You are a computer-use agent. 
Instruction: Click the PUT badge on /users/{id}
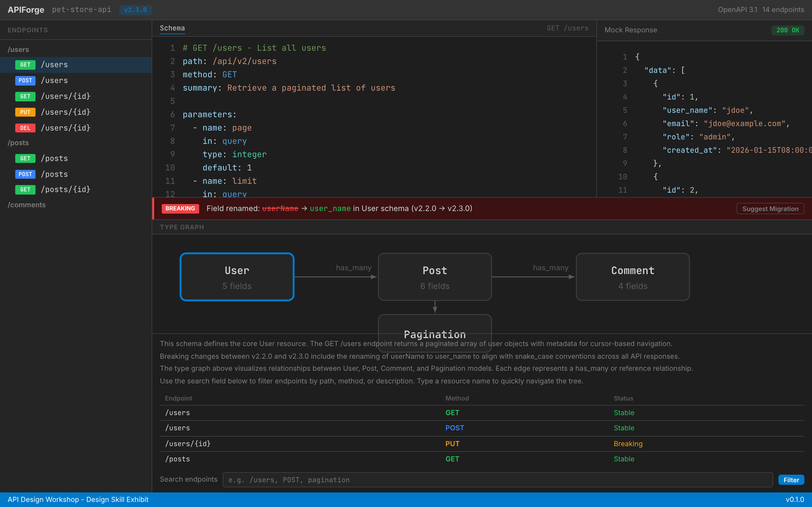pyautogui.click(x=25, y=112)
